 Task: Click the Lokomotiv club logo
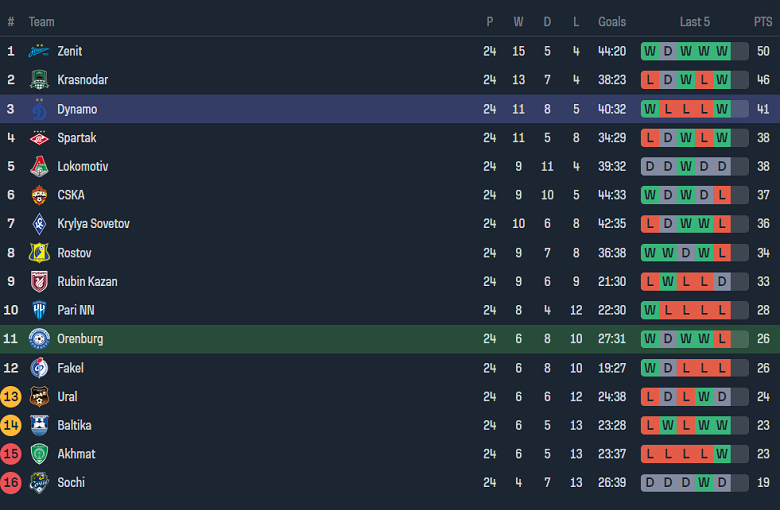(39, 167)
